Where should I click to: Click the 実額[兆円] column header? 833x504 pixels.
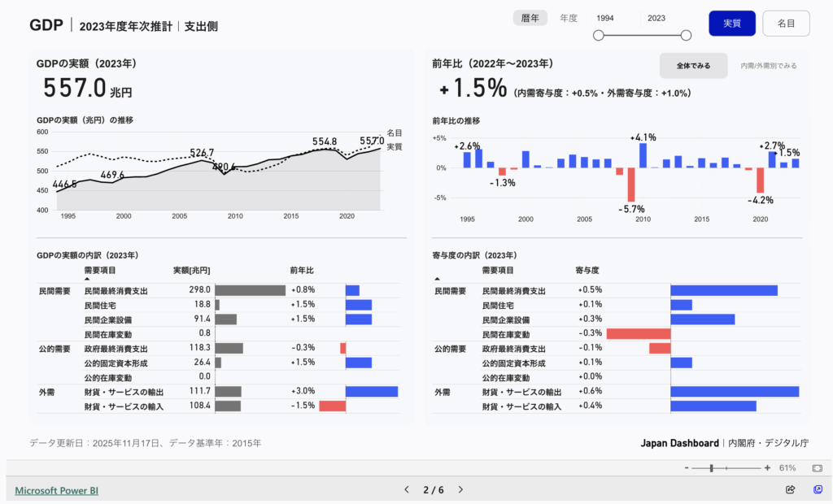[192, 270]
